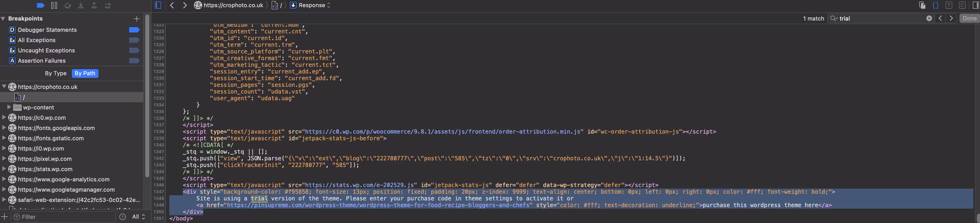The image size is (980, 223).
Task: Select the All Exceptions row
Action: coord(72,40)
